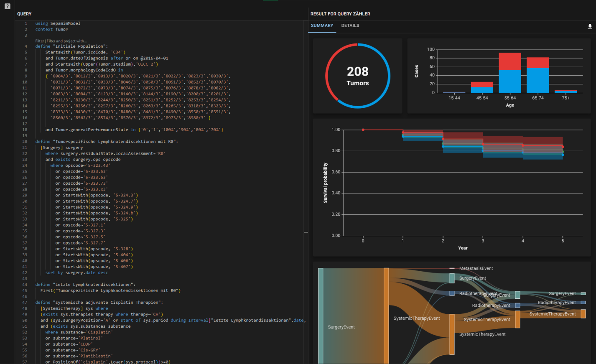596x364 pixels.
Task: Click the First("Tumorspezifische...") line
Action: [x=110, y=290]
